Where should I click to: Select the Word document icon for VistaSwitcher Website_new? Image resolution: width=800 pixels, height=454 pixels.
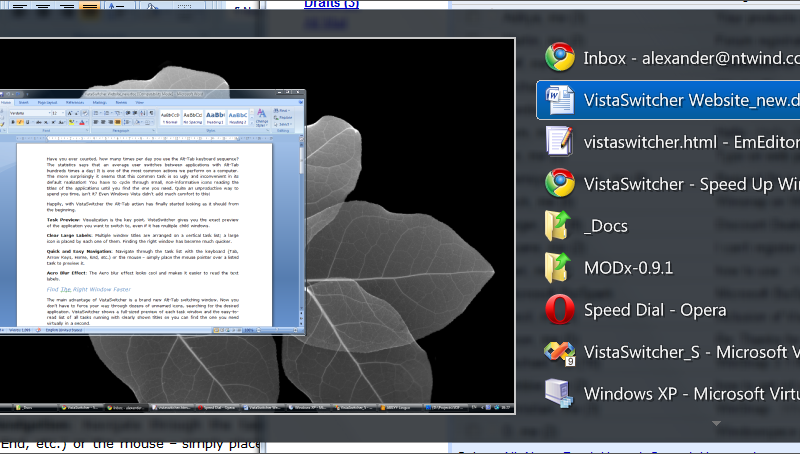pos(560,99)
